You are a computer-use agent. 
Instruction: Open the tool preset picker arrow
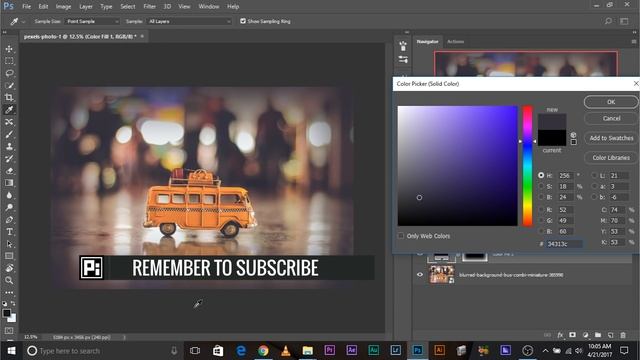click(23, 21)
